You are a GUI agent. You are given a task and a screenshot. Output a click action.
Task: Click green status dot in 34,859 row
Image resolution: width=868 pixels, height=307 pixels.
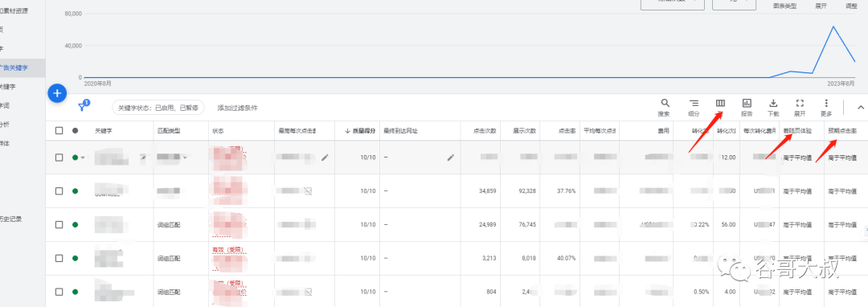(x=76, y=190)
